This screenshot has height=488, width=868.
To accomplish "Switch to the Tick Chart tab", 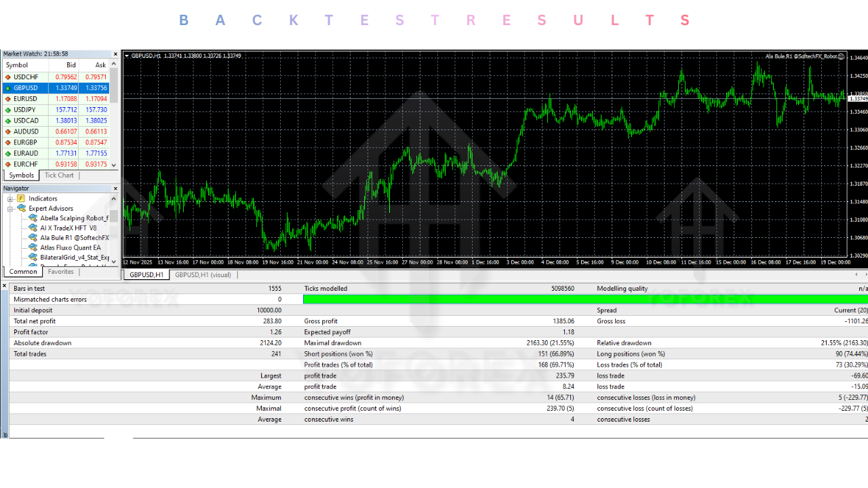I will pyautogui.click(x=59, y=175).
